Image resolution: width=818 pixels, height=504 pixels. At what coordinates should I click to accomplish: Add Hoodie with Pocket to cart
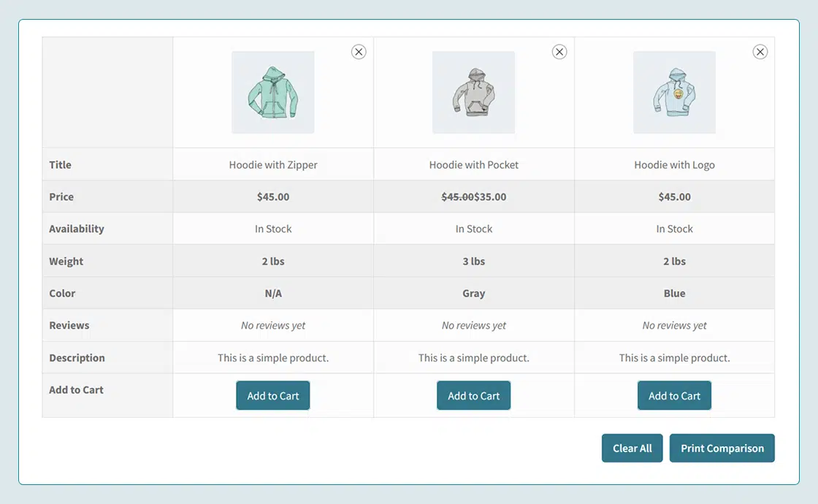[474, 396]
